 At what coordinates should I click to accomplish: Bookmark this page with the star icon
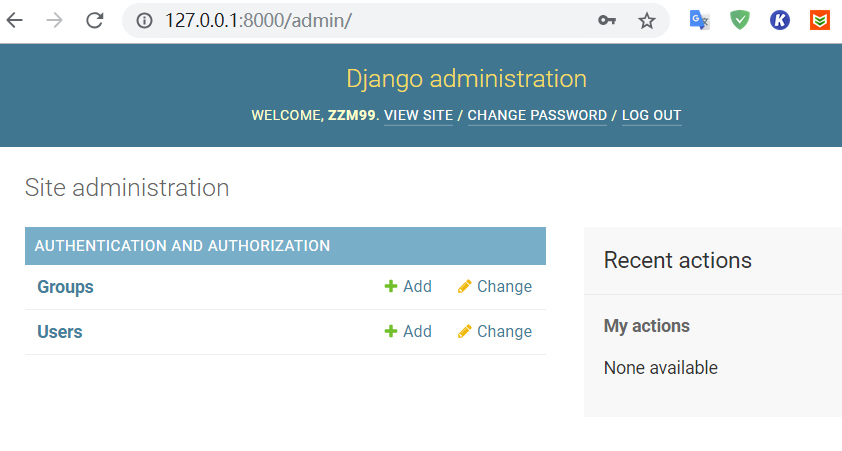click(647, 20)
